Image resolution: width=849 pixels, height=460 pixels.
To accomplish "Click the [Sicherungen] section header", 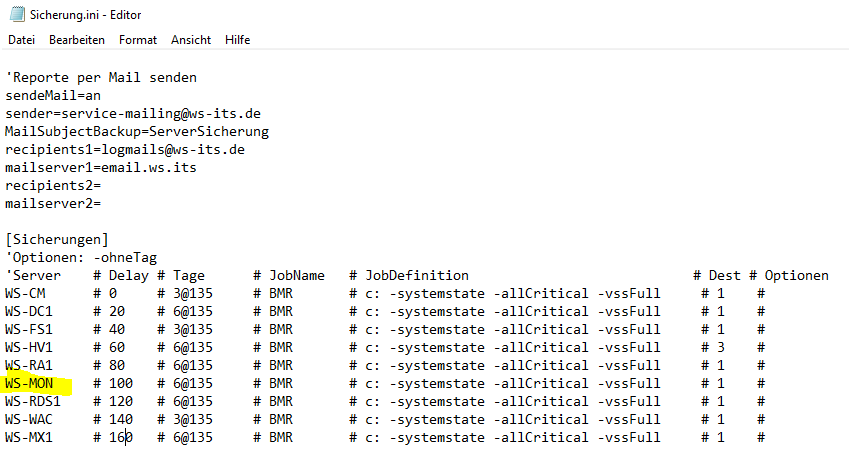I will [57, 240].
